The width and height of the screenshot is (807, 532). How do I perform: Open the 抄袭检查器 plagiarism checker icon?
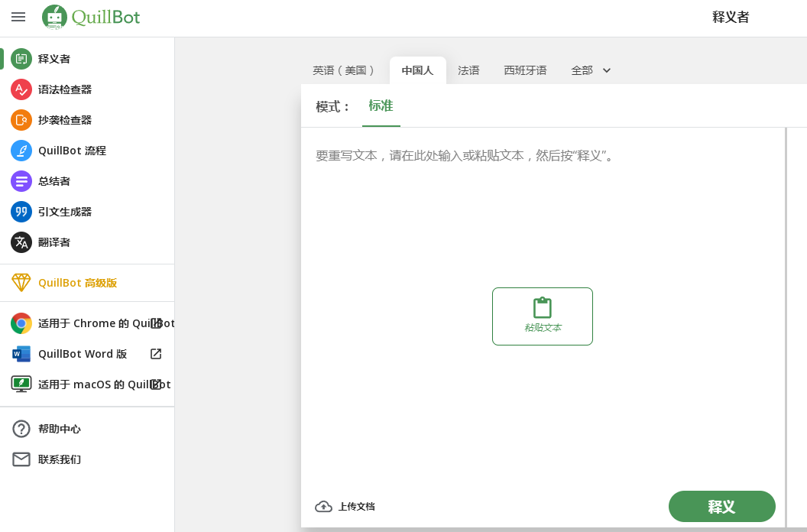click(x=21, y=120)
